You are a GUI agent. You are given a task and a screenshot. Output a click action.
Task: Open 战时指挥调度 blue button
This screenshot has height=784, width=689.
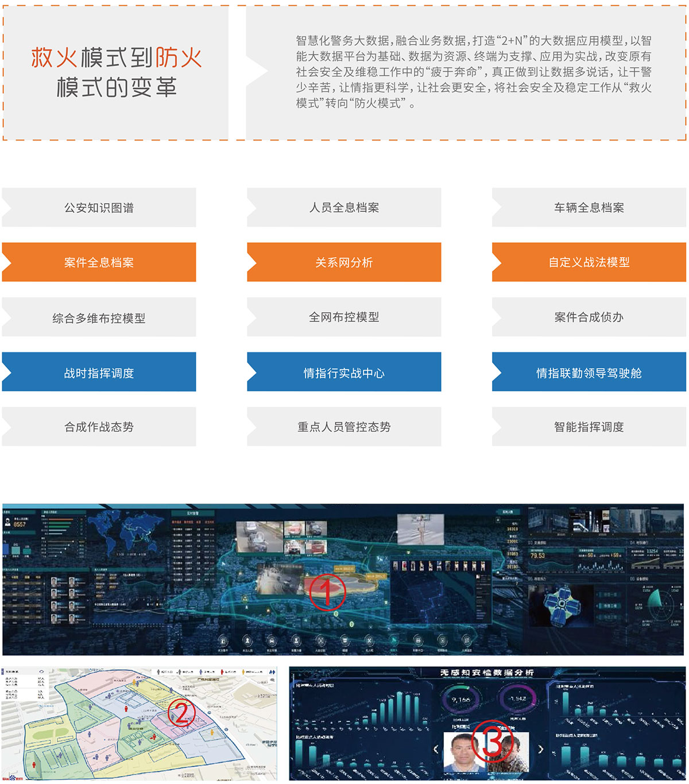point(99,372)
